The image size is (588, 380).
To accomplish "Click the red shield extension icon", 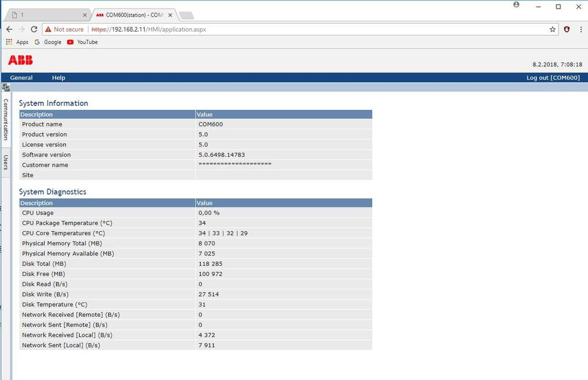I will [x=567, y=29].
